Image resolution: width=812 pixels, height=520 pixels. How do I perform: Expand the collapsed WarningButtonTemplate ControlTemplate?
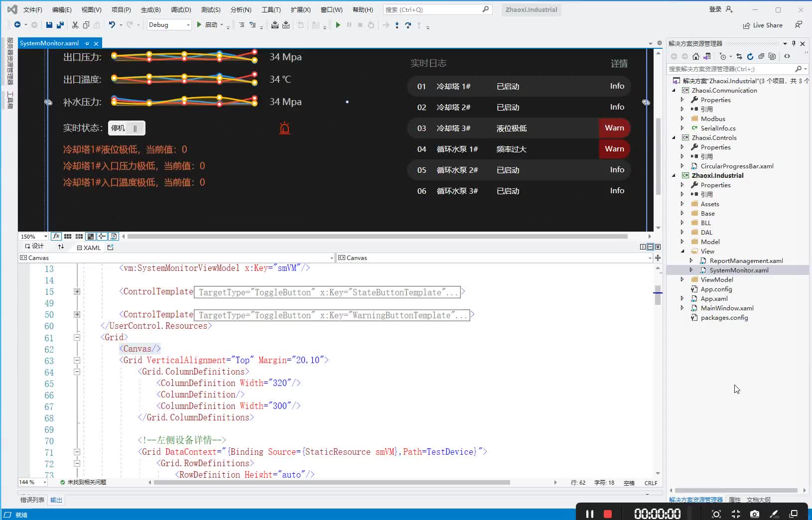point(77,315)
